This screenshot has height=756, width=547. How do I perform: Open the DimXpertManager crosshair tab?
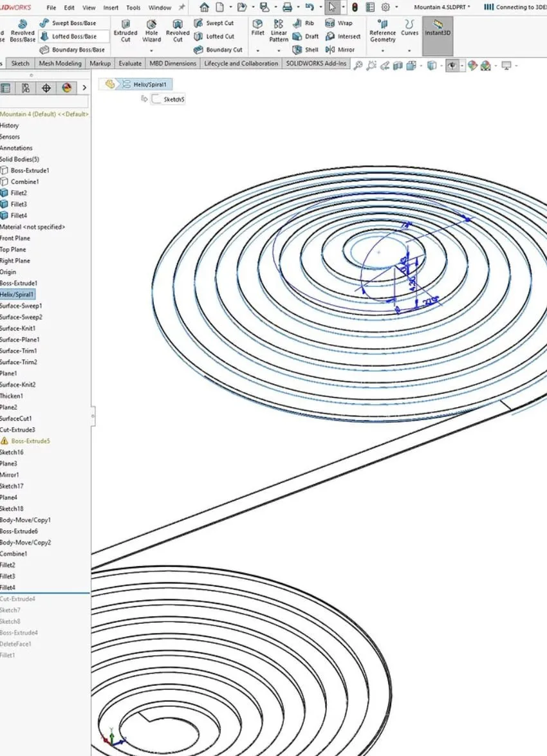tap(46, 88)
